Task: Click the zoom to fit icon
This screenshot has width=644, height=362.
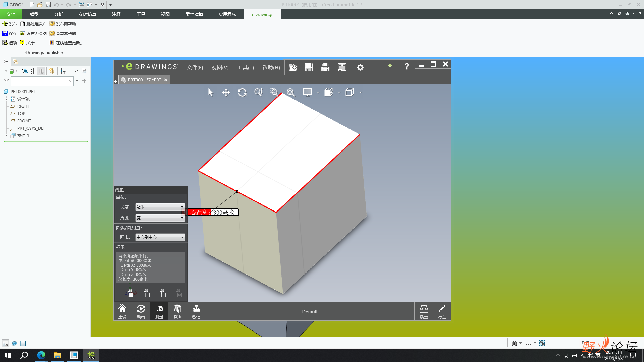Action: coord(290,92)
